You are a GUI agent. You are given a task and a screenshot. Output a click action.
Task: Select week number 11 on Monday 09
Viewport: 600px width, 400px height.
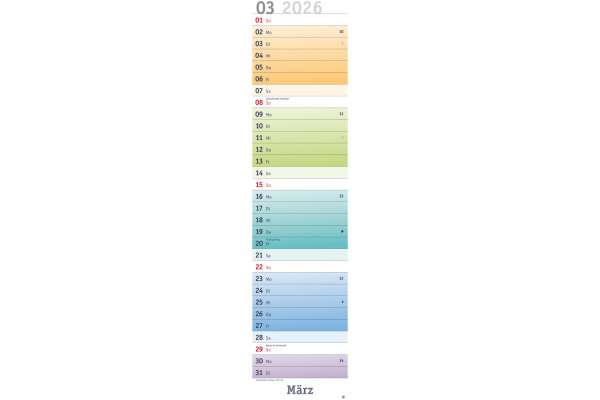click(x=341, y=114)
